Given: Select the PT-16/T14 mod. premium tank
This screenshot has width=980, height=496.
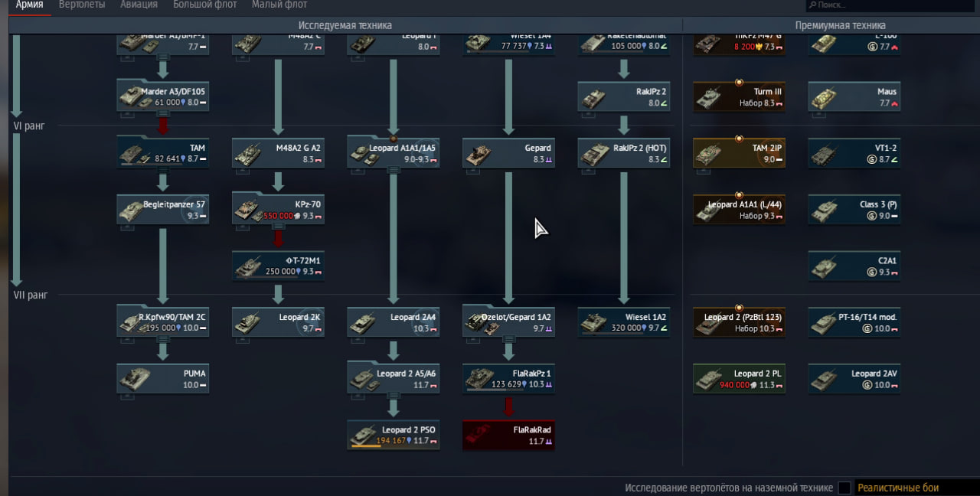Looking at the screenshot, I should 854,321.
